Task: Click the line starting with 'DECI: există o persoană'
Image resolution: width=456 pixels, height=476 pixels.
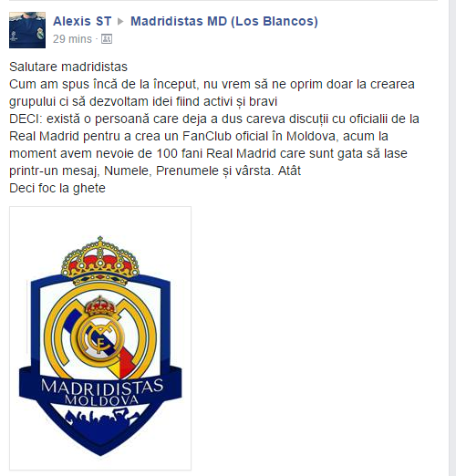Action: (x=214, y=119)
